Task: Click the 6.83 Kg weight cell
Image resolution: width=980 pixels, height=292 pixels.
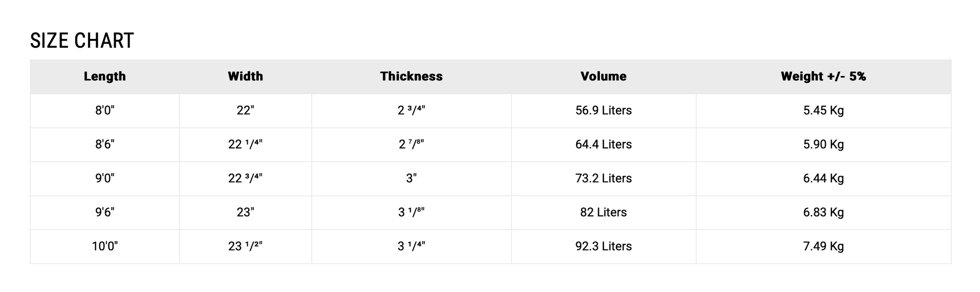Action: click(x=823, y=212)
